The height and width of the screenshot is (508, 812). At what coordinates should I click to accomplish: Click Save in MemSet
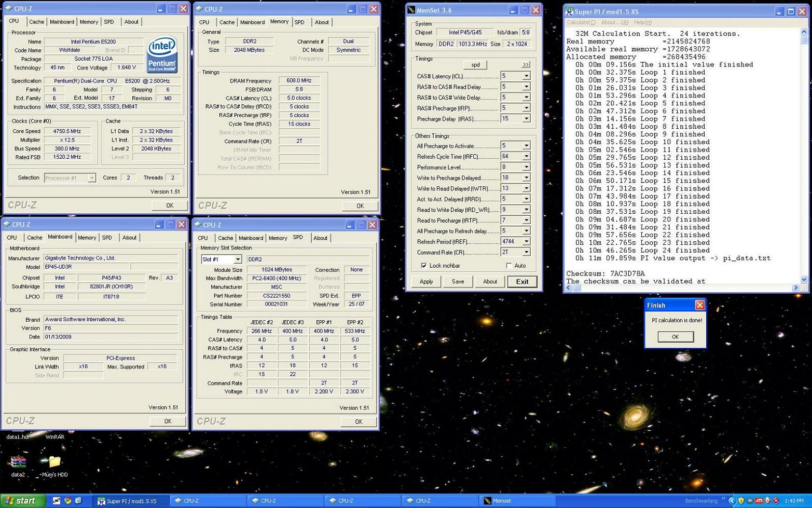pos(458,282)
